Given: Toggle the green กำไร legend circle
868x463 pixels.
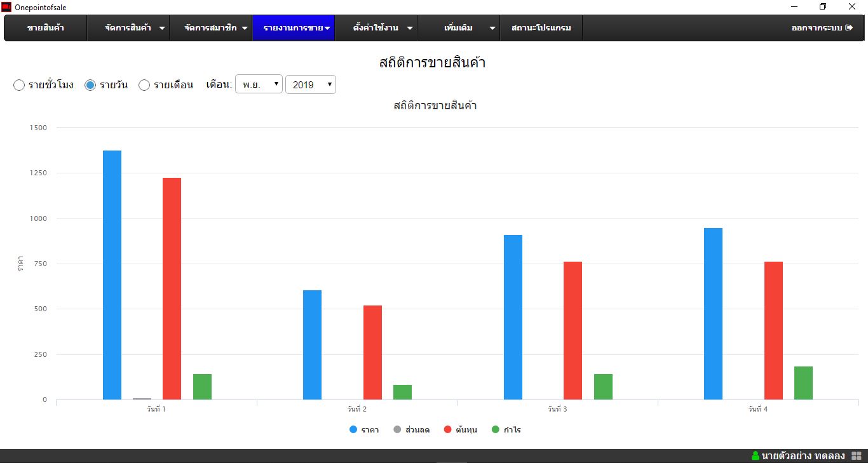Looking at the screenshot, I should (496, 430).
